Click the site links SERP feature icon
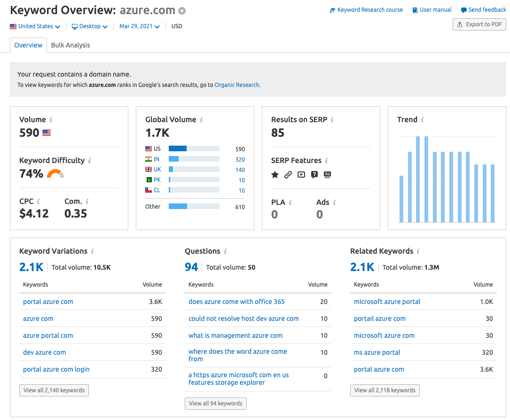Viewport: 510px width, 420px height. click(288, 175)
